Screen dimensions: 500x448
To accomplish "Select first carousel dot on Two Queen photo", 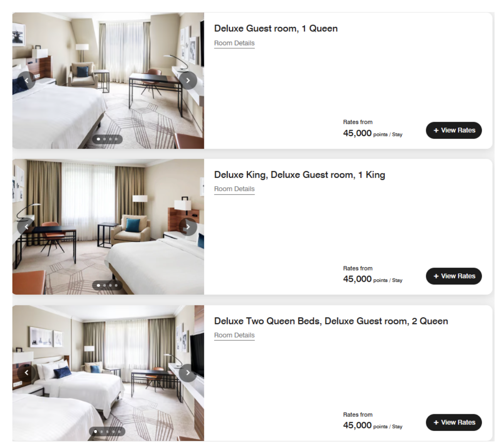I will point(96,431).
